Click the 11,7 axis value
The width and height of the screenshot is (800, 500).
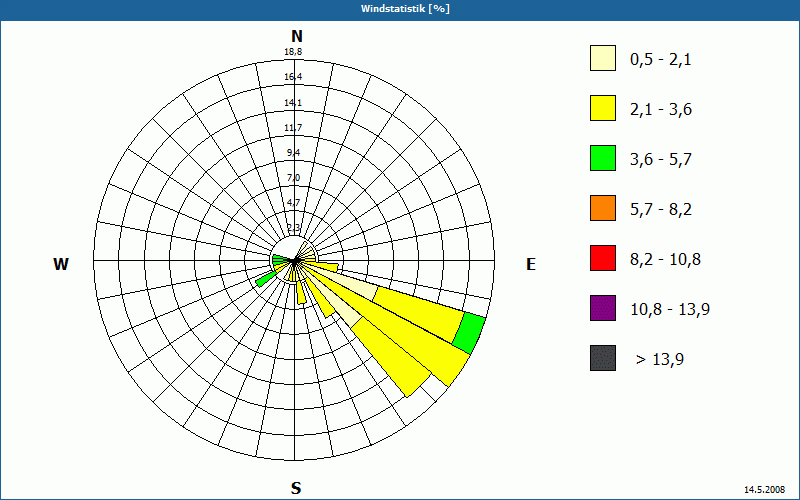pos(293,128)
